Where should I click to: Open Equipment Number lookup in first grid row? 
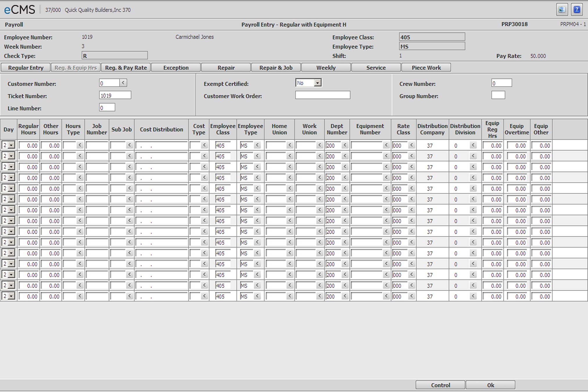(386, 145)
